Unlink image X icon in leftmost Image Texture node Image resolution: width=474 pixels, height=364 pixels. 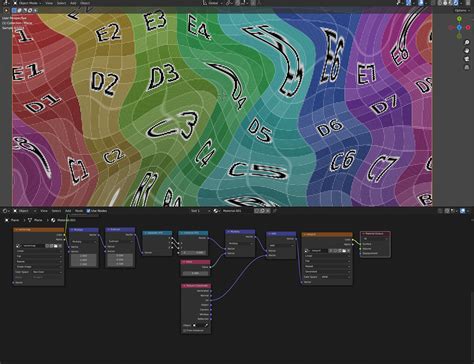pos(60,246)
